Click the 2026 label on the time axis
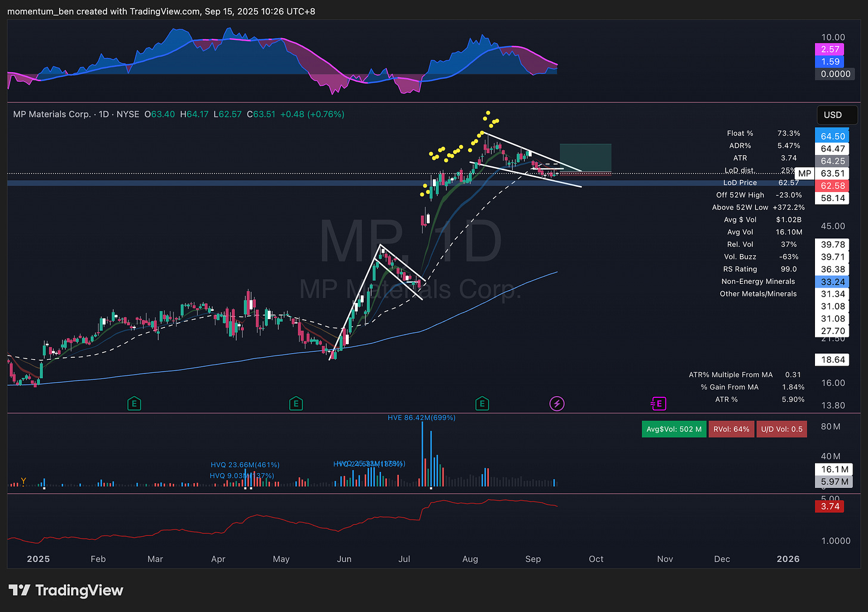This screenshot has width=868, height=612. (x=788, y=559)
